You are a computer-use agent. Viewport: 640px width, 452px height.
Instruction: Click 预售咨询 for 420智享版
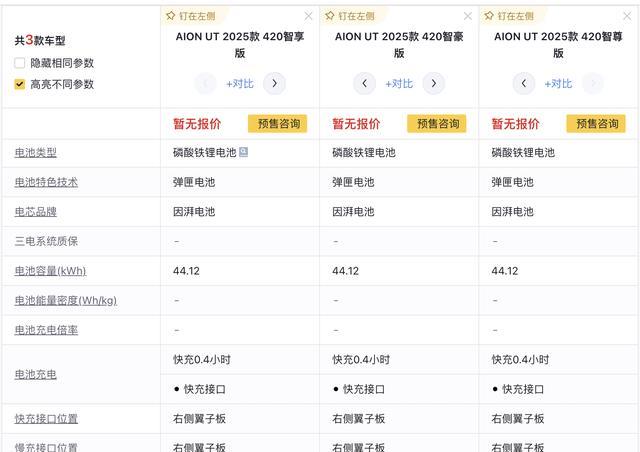pyautogui.click(x=278, y=124)
